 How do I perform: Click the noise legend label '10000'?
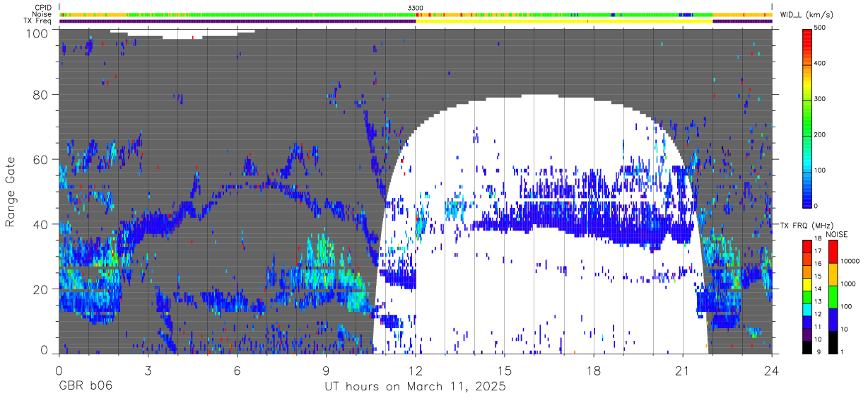[x=852, y=261]
